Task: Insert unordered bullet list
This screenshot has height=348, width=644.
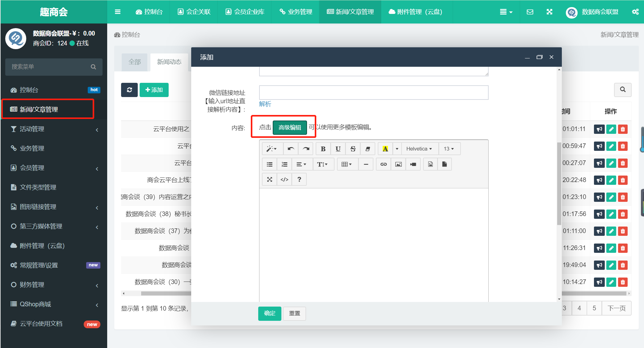Action: [269, 164]
